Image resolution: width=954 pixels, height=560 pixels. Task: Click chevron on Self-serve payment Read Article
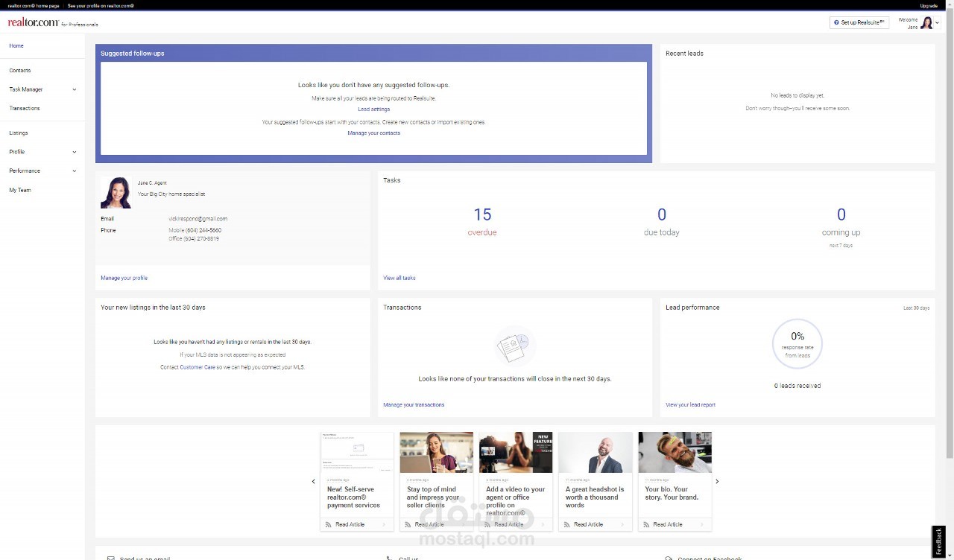pos(385,524)
